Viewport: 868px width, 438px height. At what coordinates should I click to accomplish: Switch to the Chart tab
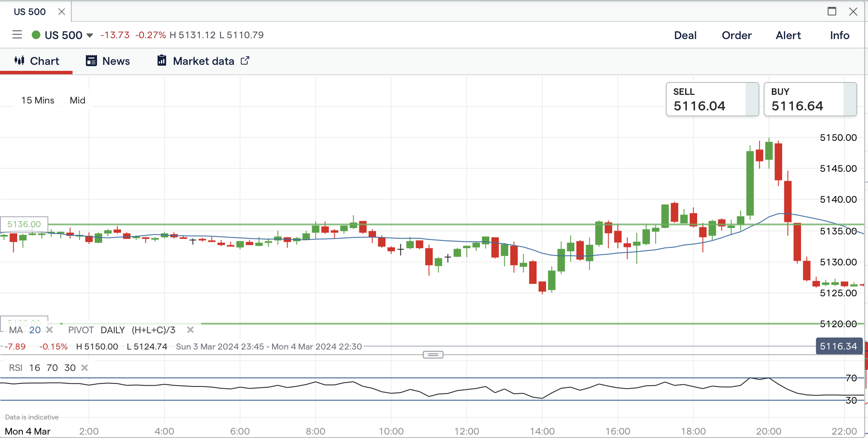(36, 61)
